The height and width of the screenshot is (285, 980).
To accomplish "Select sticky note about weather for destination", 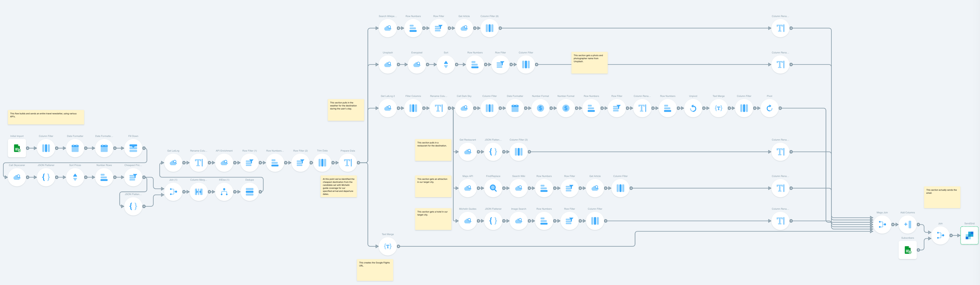I will pyautogui.click(x=346, y=110).
